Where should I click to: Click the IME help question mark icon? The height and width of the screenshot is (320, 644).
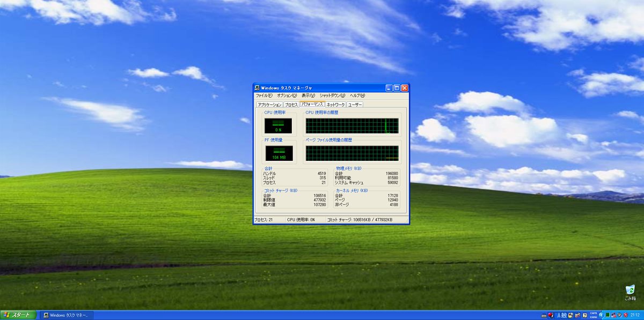click(x=584, y=315)
